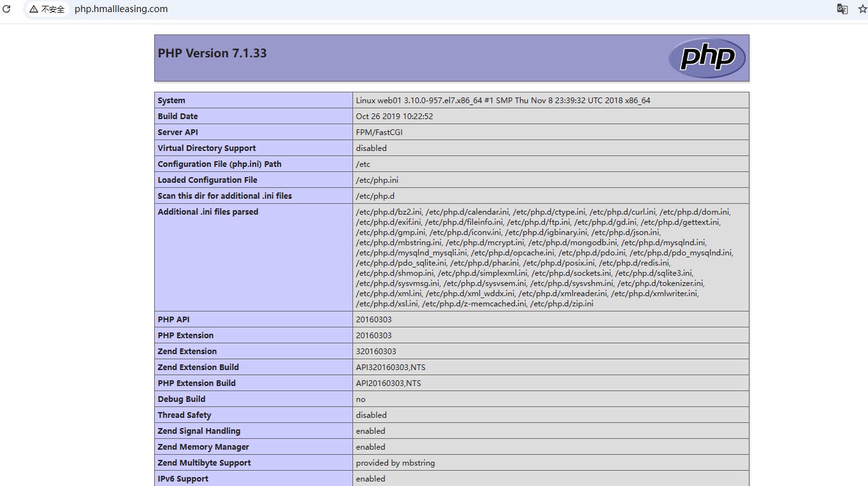The width and height of the screenshot is (868, 486).
Task: Click the Build Date value Oct 26 2019
Action: [394, 117]
